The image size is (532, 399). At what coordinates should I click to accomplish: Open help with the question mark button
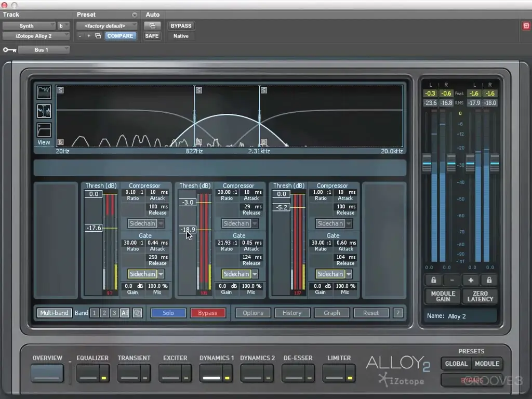(x=397, y=313)
